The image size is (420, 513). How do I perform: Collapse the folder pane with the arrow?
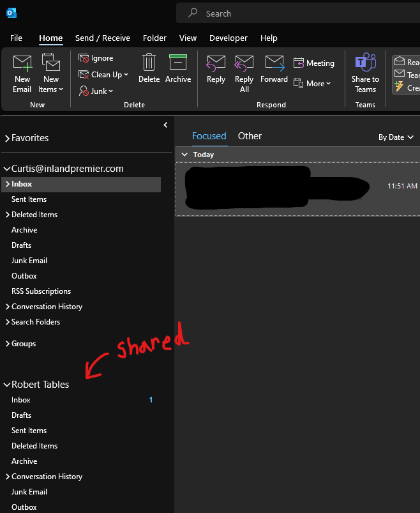[165, 125]
